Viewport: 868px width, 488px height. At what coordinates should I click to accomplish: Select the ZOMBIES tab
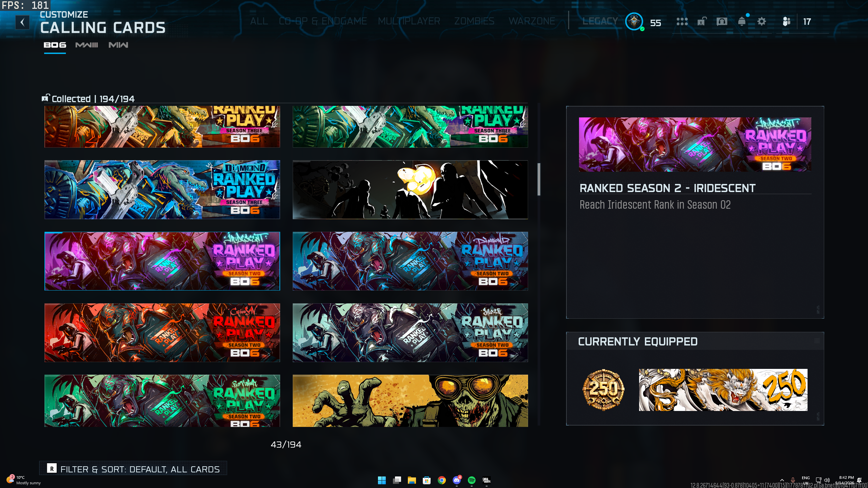[474, 21]
